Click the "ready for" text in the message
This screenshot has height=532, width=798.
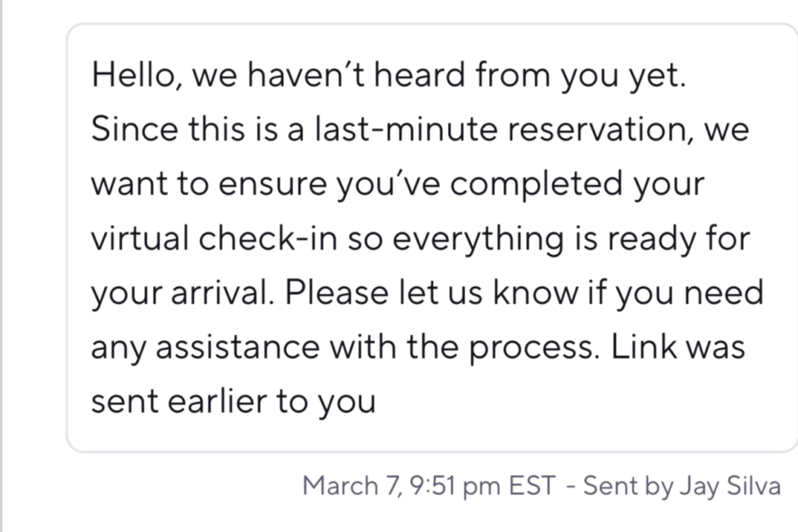point(684,239)
